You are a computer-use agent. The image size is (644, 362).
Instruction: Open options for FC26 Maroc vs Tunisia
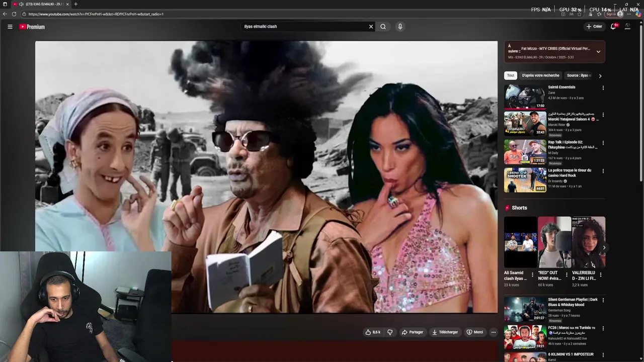603,328
